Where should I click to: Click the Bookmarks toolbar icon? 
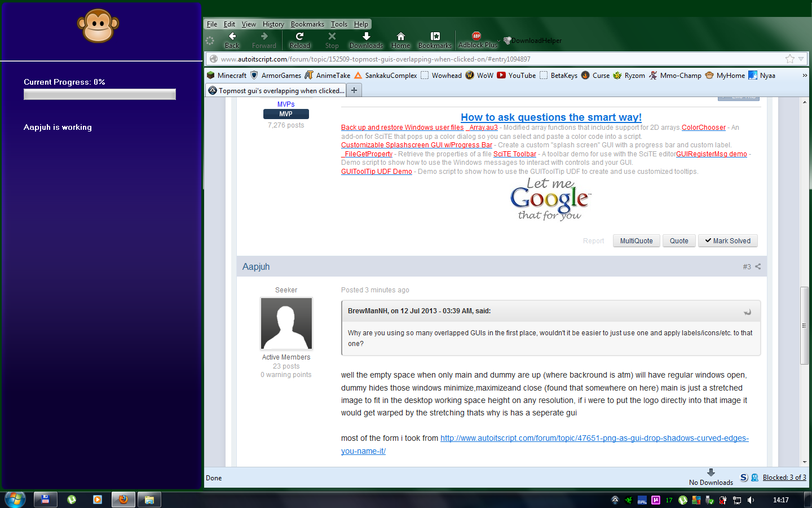(435, 37)
